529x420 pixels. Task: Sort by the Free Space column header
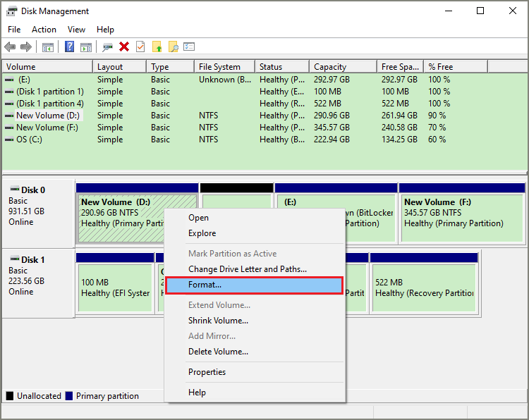click(x=401, y=67)
